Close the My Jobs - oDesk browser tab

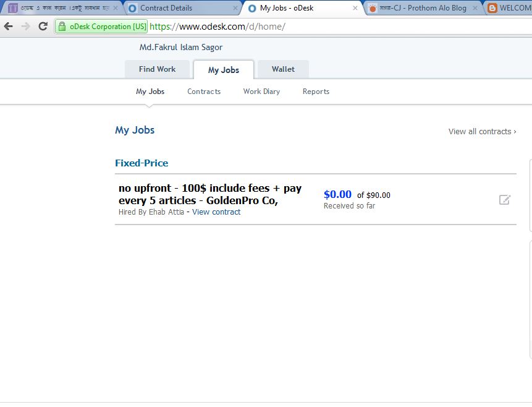coord(355,8)
